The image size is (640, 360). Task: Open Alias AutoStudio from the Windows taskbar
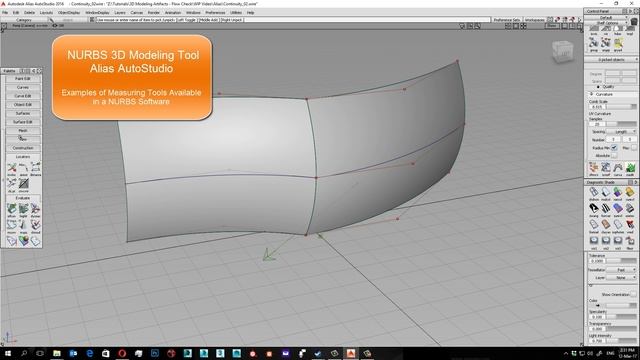pos(351,353)
